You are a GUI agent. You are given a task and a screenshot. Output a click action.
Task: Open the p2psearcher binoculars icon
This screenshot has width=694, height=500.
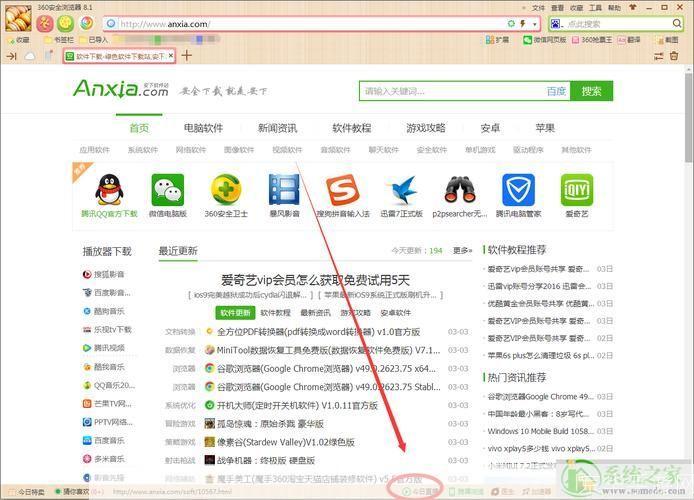[460, 189]
